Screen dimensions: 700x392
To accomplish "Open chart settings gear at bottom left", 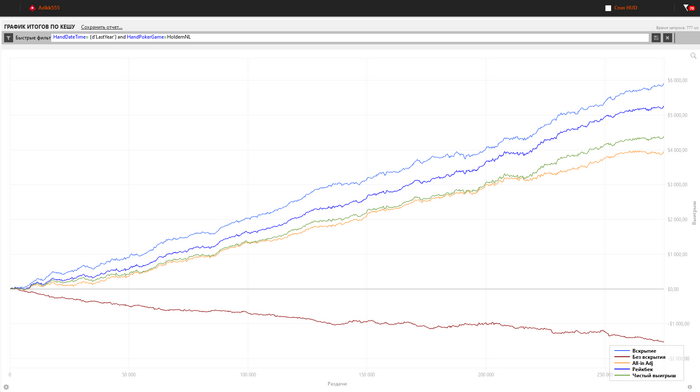I will coord(6,387).
